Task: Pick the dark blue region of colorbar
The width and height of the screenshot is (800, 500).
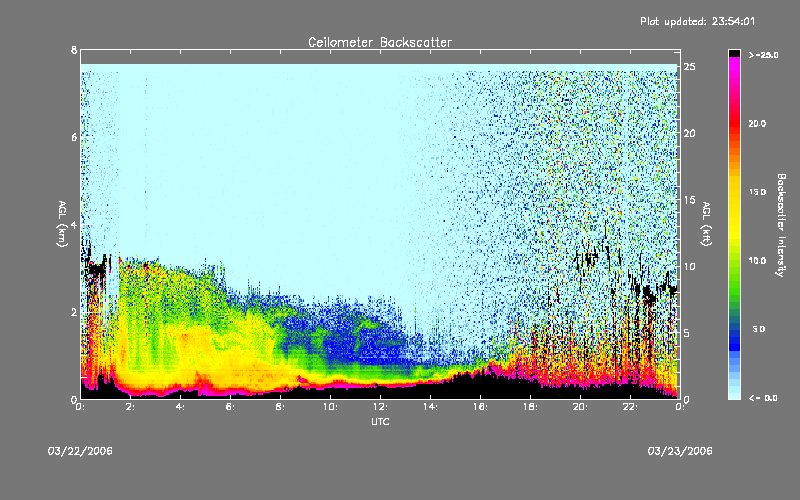Action: click(735, 335)
